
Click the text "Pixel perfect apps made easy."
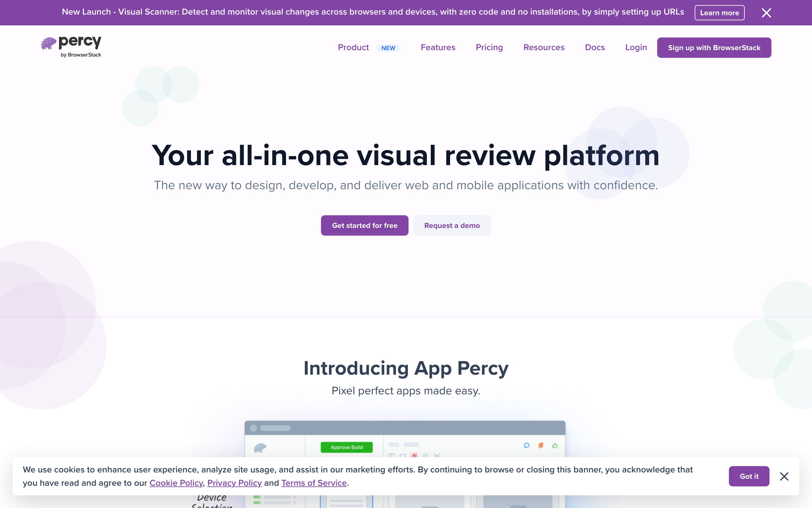point(406,391)
